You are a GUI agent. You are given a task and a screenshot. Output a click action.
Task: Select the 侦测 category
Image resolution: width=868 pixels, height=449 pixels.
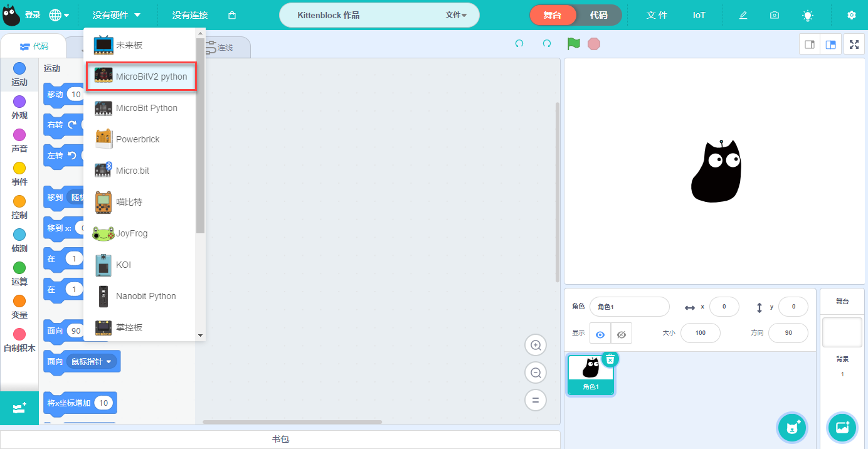coord(19,241)
